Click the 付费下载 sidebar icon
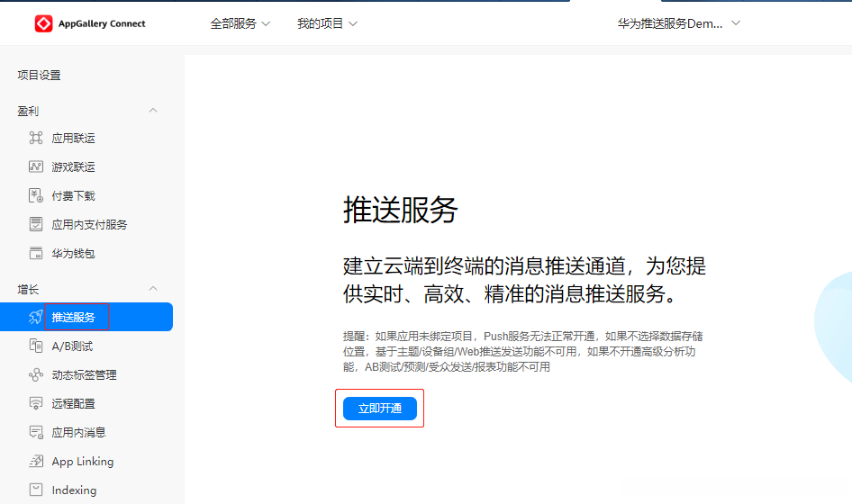The width and height of the screenshot is (852, 504). 36,195
